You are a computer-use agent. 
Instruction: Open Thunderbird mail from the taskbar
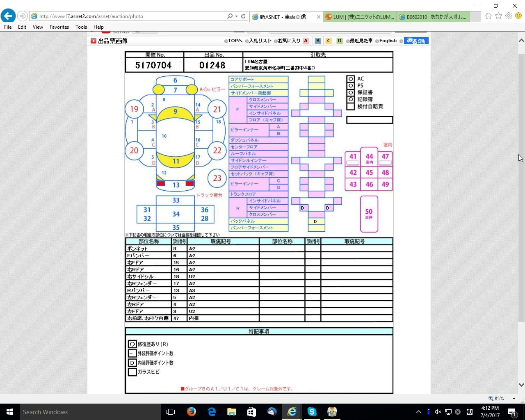click(272, 412)
